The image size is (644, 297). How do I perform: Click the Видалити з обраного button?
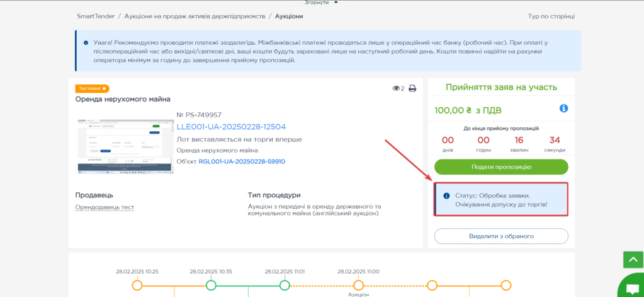tap(501, 236)
